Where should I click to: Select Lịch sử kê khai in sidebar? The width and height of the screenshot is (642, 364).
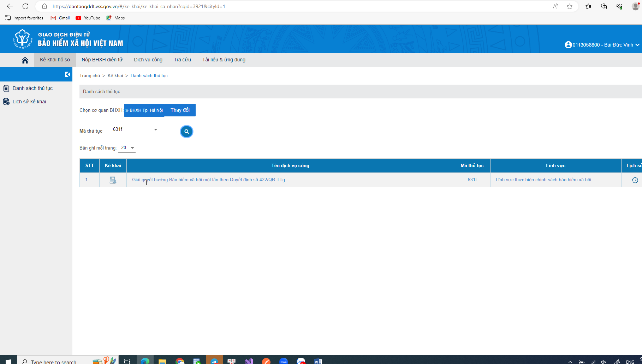pos(29,102)
